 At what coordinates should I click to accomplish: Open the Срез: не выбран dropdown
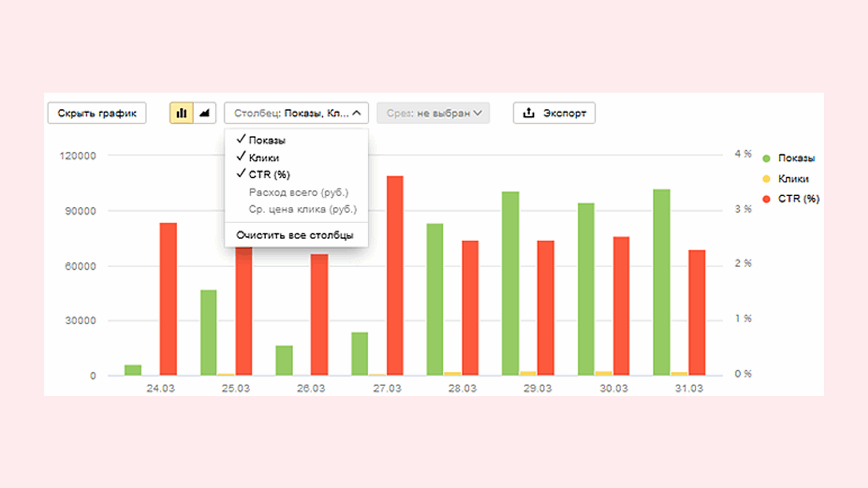coord(433,113)
